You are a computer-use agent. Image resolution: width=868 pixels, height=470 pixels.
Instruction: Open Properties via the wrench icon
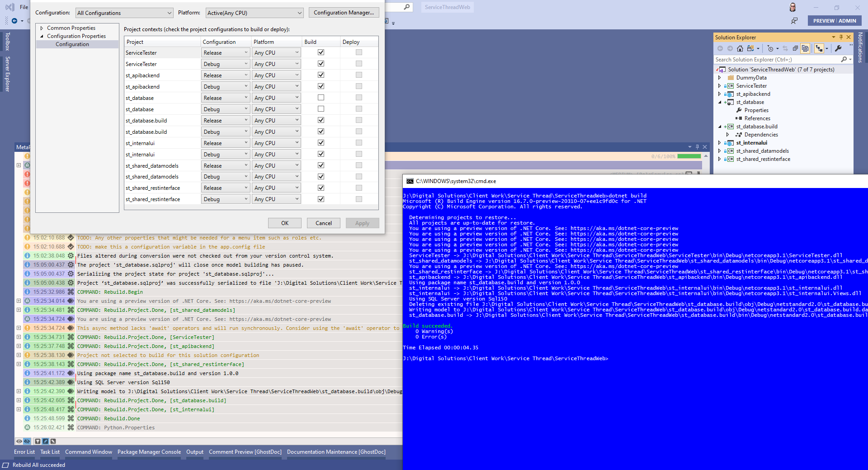click(x=839, y=48)
